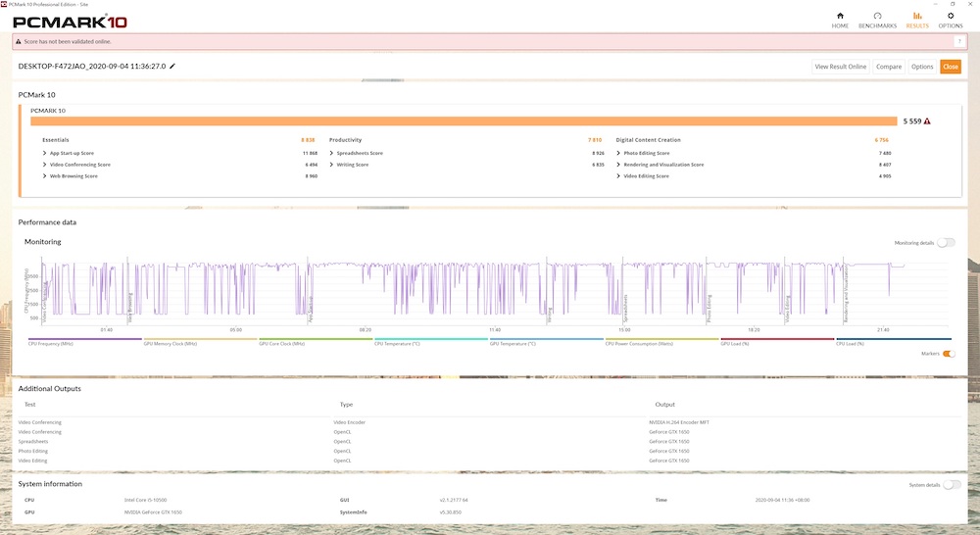The image size is (980, 535).
Task: Click the orange Close button
Action: click(950, 67)
